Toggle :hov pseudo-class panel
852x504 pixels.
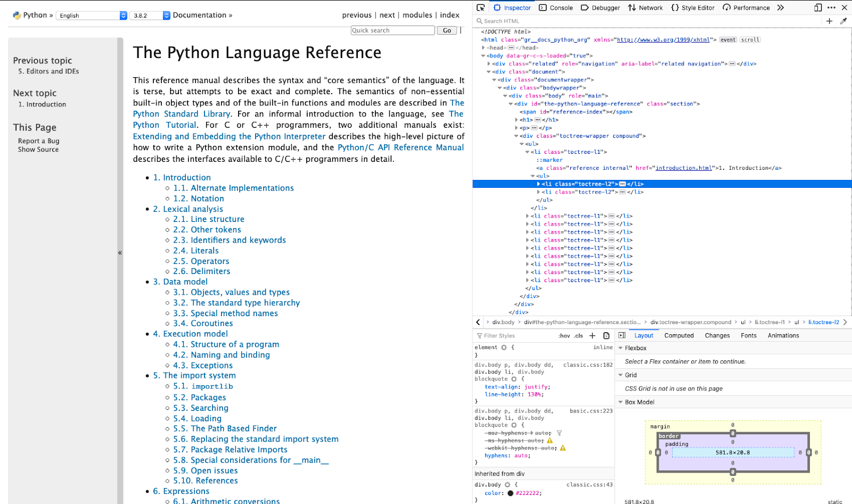[x=564, y=336]
